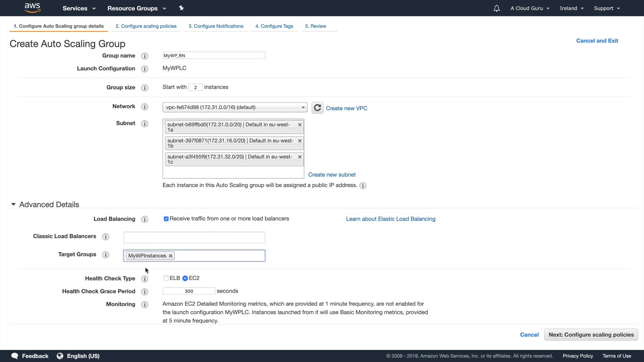Select ELB health check type
The image size is (644, 362).
(x=166, y=278)
